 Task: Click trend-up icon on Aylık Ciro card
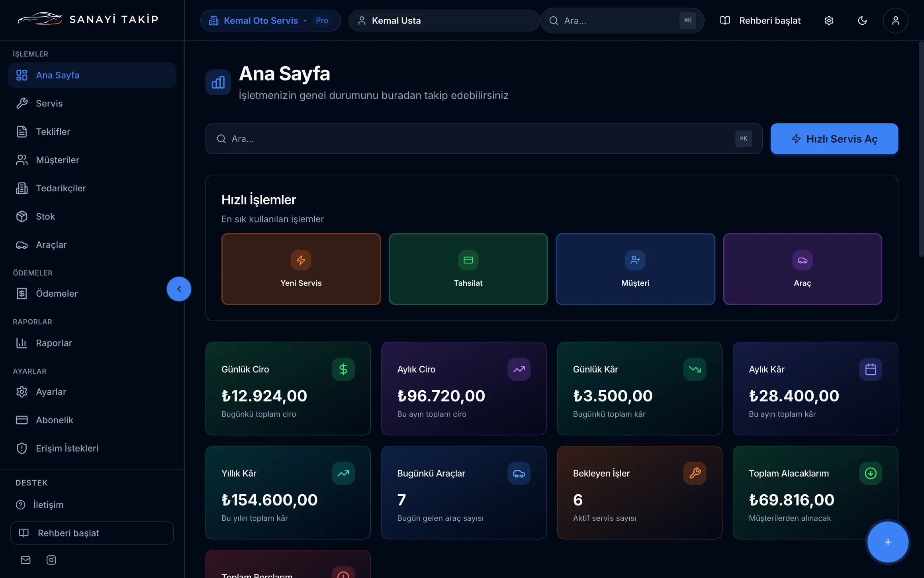[519, 369]
